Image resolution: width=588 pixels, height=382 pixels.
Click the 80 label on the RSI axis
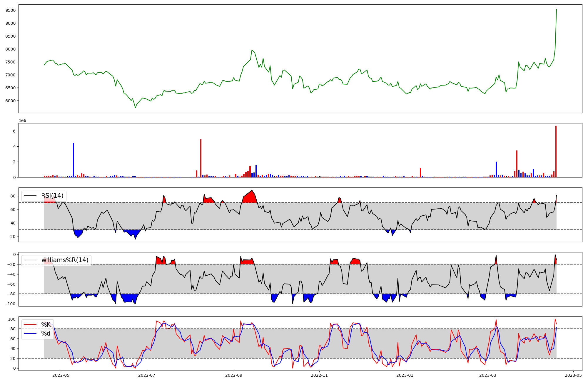[13, 196]
